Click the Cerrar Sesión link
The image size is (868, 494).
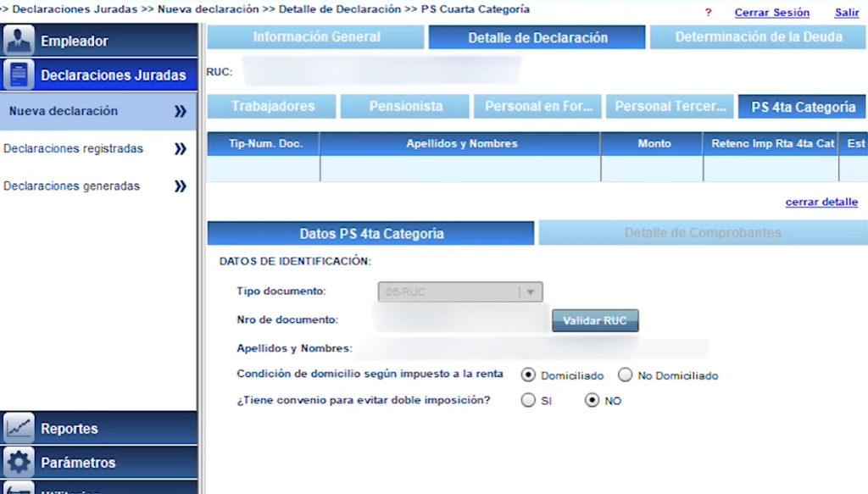pyautogui.click(x=771, y=13)
